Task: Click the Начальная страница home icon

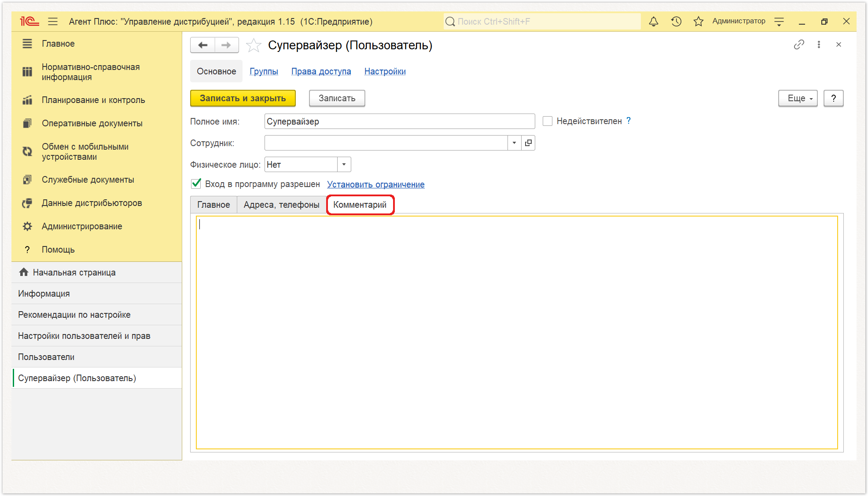Action: (24, 272)
